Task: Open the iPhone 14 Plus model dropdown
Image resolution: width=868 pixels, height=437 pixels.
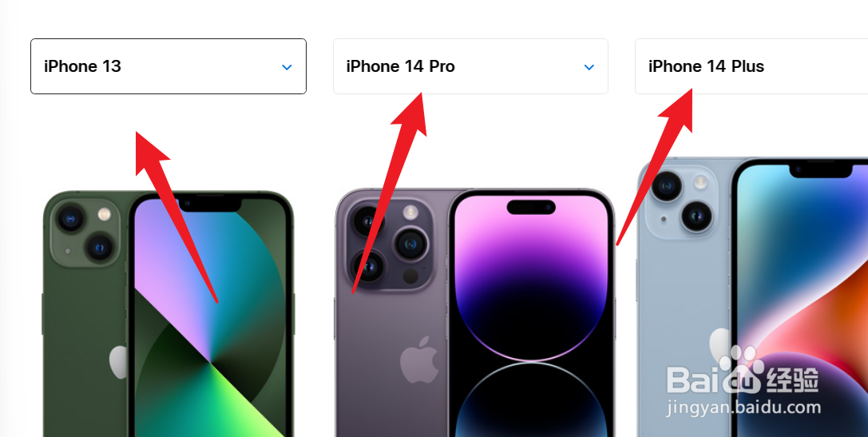Action: coord(751,66)
